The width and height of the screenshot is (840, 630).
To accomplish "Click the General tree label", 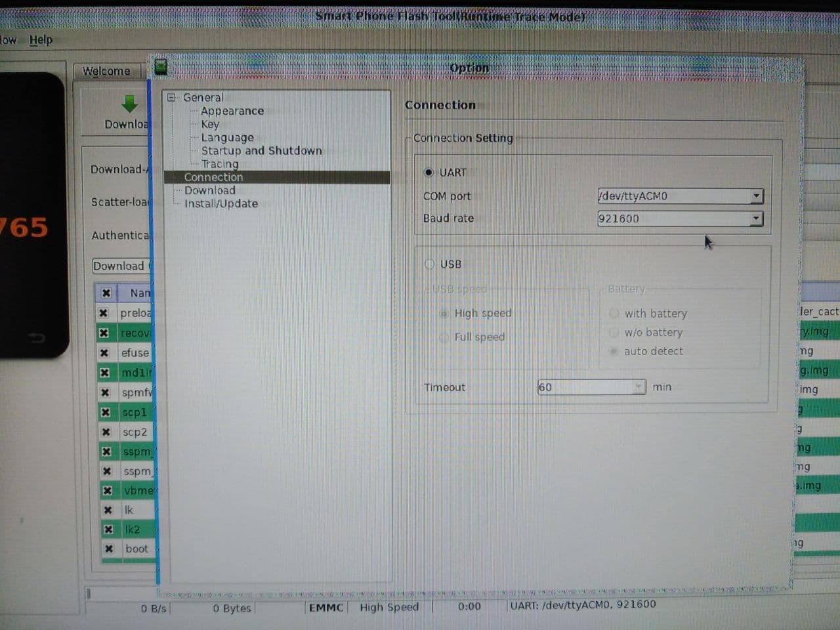I will pyautogui.click(x=203, y=97).
